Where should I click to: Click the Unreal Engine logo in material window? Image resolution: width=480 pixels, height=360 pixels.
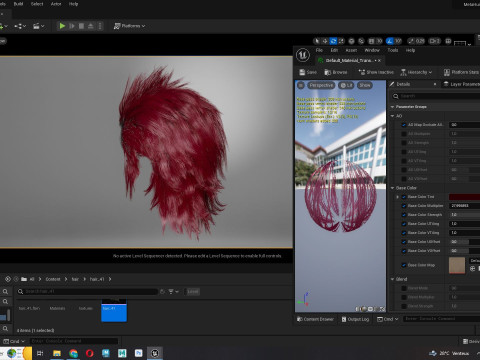pyautogui.click(x=303, y=55)
